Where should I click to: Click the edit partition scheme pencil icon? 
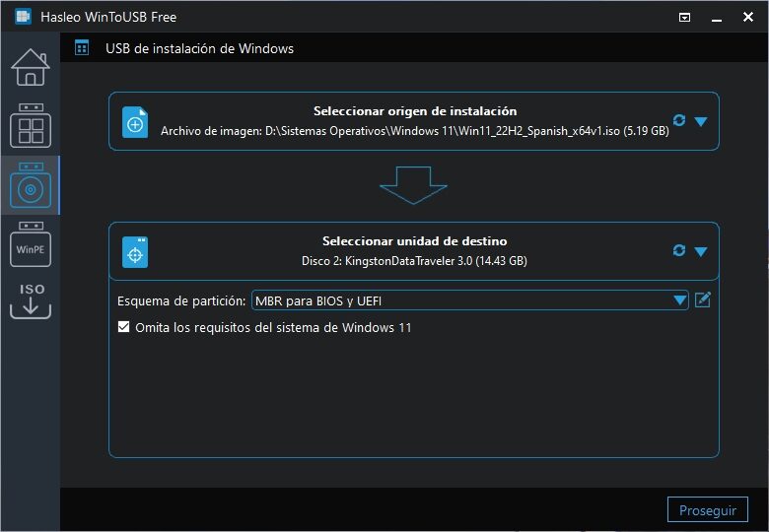click(703, 299)
